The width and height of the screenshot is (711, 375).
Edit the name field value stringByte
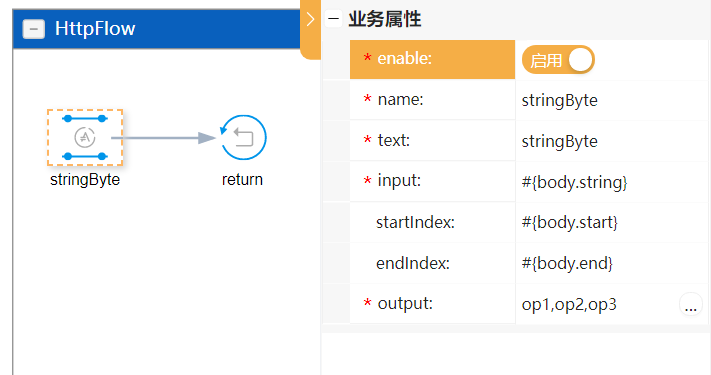611,100
